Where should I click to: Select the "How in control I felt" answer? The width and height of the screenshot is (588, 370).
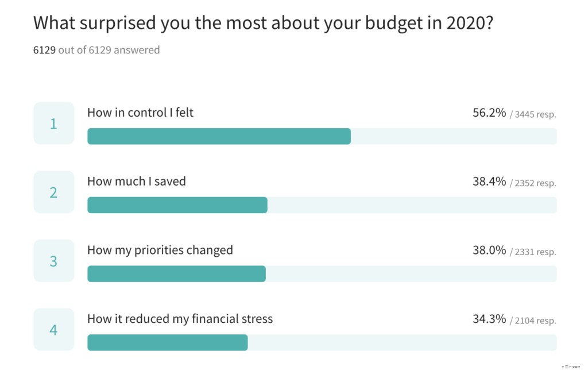(140, 113)
